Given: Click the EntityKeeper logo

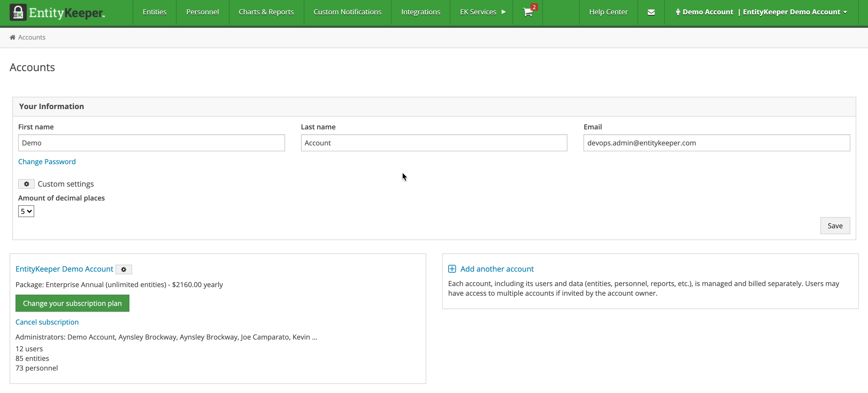Looking at the screenshot, I should tap(57, 13).
